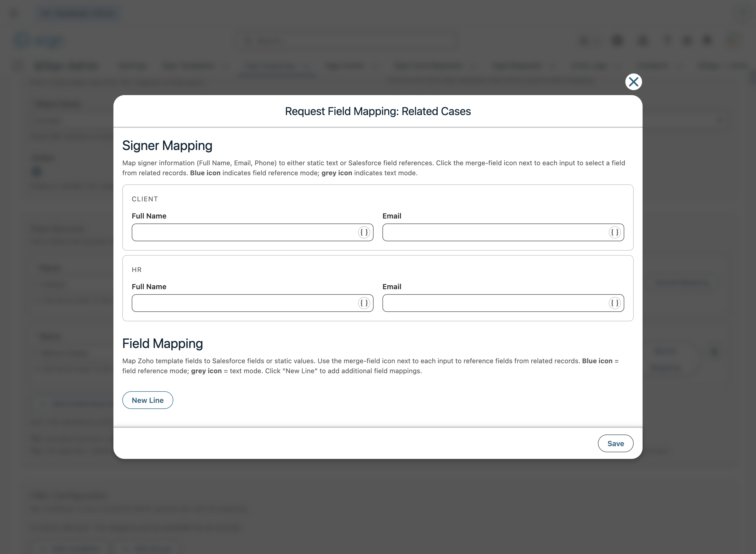
Task: Click the dialog title 'Request Field Mapping: Related Cases'
Action: pos(378,111)
